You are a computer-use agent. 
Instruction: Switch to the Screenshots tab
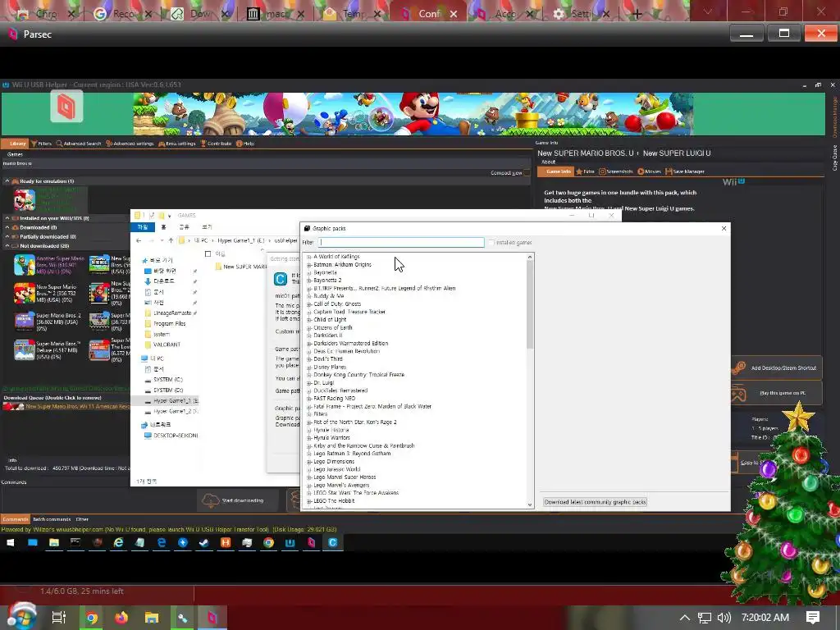coord(616,171)
